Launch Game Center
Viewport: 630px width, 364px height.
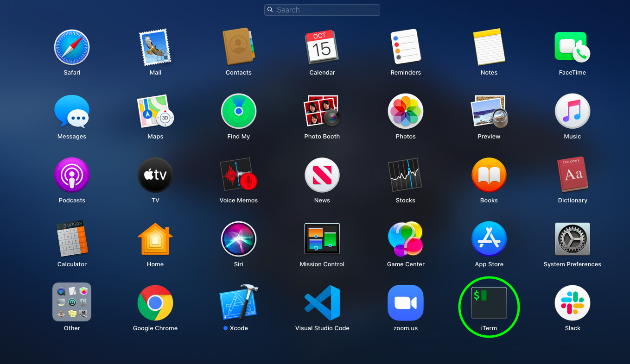[406, 239]
